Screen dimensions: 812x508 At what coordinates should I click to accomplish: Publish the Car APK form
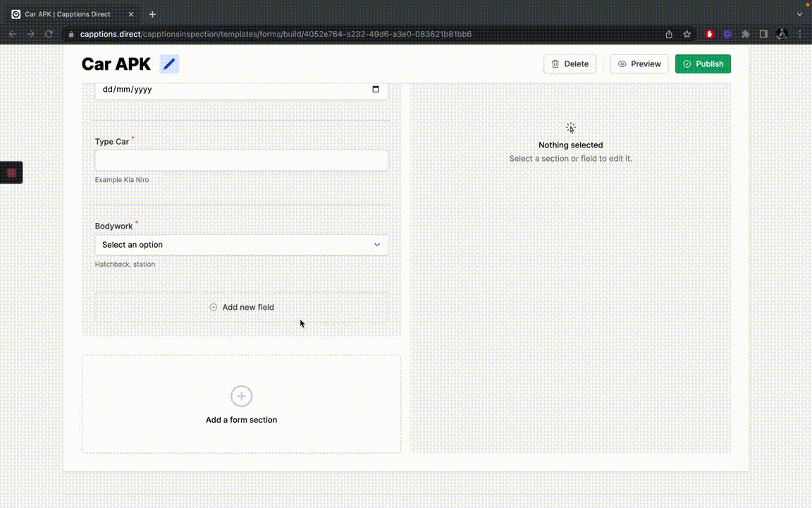(703, 64)
